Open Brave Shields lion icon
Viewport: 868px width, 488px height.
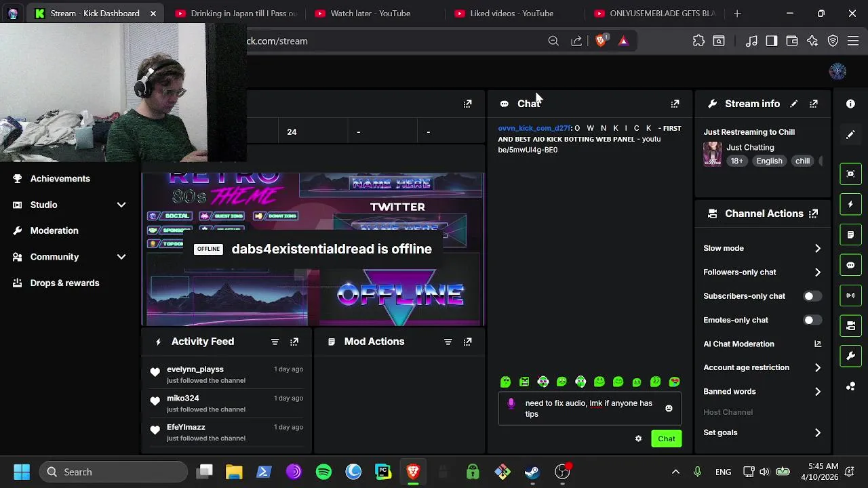[600, 41]
